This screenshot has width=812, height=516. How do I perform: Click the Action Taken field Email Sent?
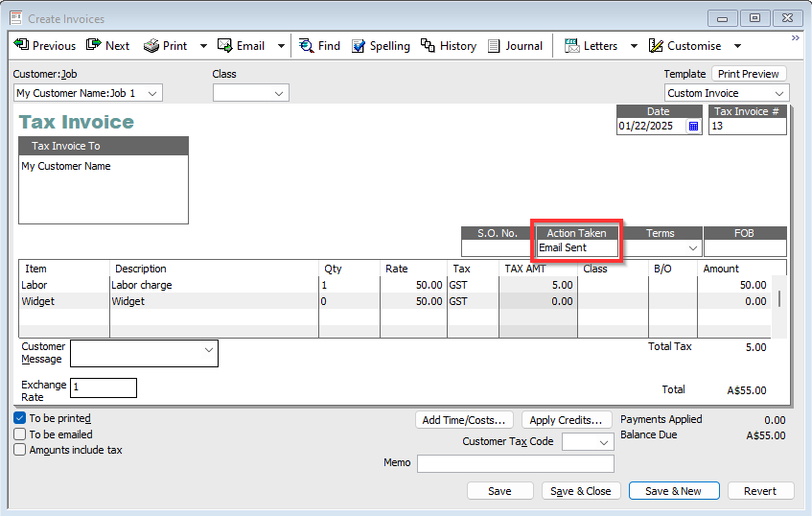click(577, 247)
